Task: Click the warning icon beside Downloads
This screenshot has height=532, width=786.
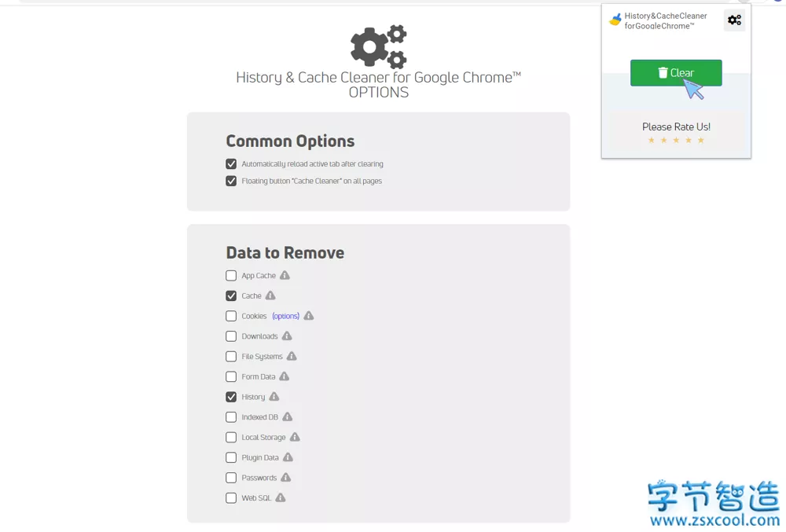Action: click(x=287, y=336)
